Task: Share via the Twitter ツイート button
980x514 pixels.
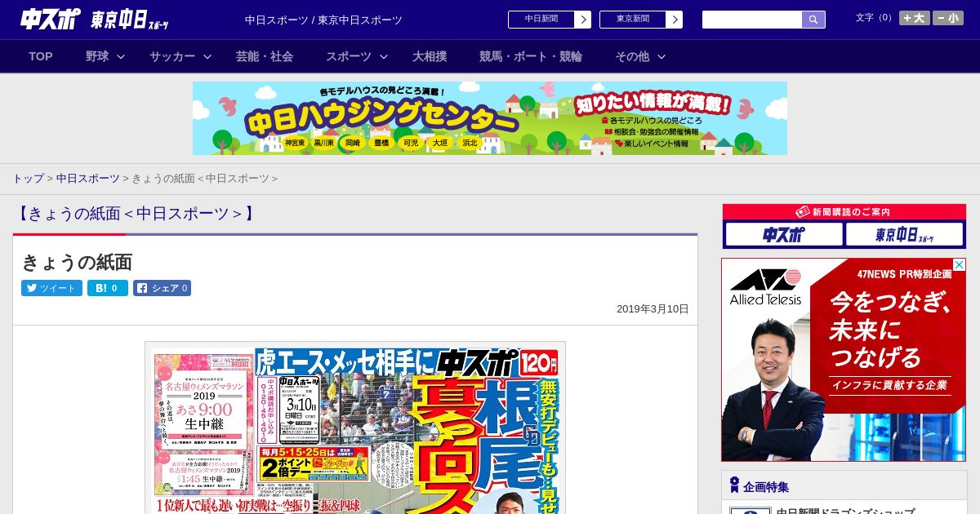Action: coord(51,288)
